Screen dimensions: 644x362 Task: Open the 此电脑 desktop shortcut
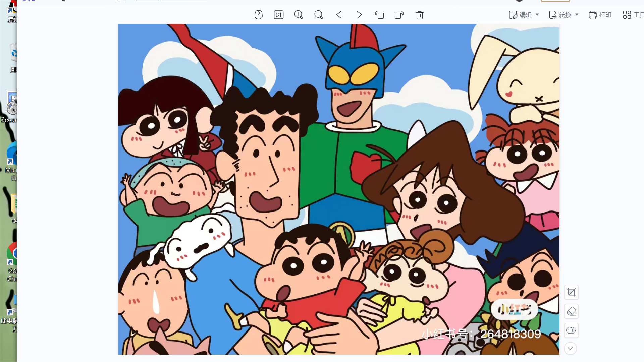click(10, 312)
